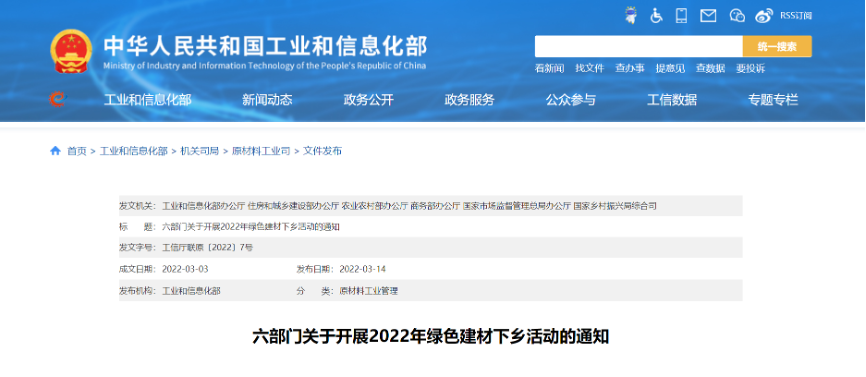This screenshot has height=377, width=866.
Task: Click the date 2022-03-03
Action: (185, 269)
